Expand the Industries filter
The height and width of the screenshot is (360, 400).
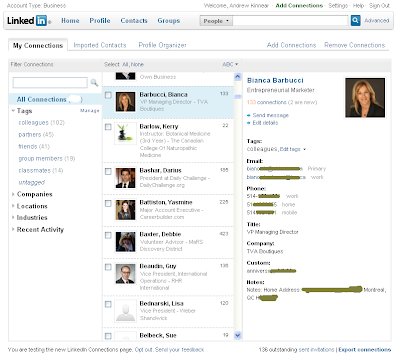(x=13, y=217)
